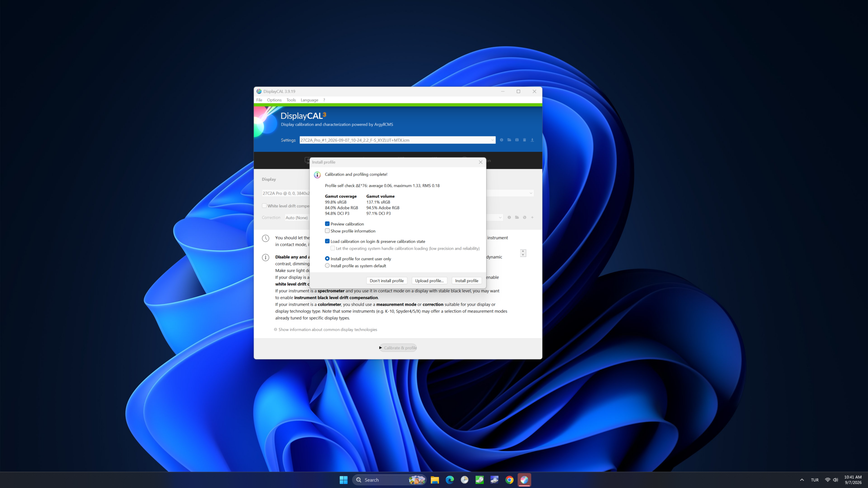Open the Windows Start menu

pyautogui.click(x=343, y=480)
